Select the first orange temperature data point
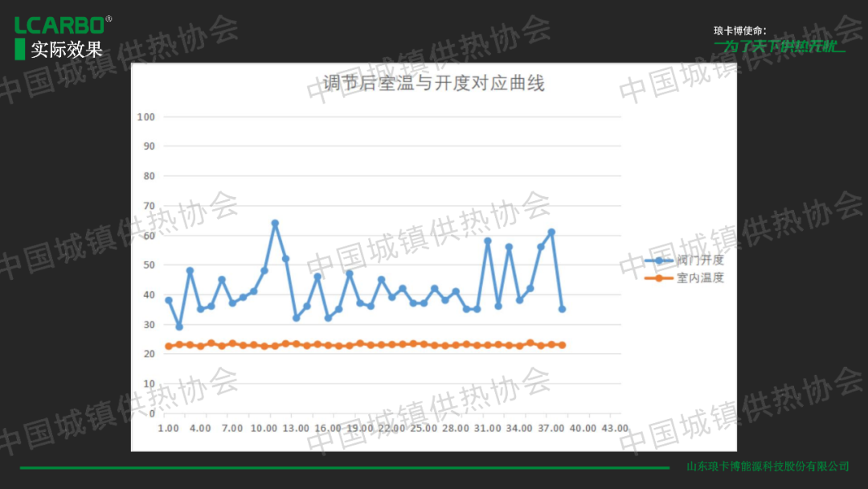This screenshot has width=868, height=489. click(169, 347)
